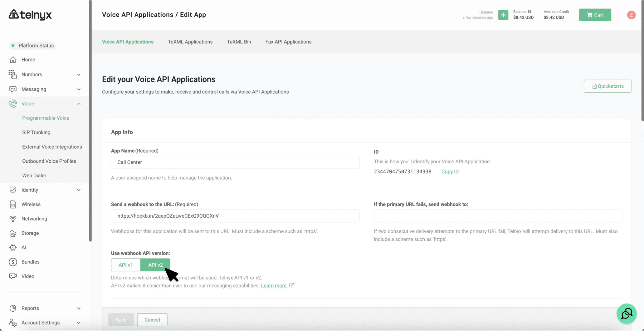The width and height of the screenshot is (644, 331).
Task: Select the API v1 webhook version option
Action: click(x=125, y=264)
